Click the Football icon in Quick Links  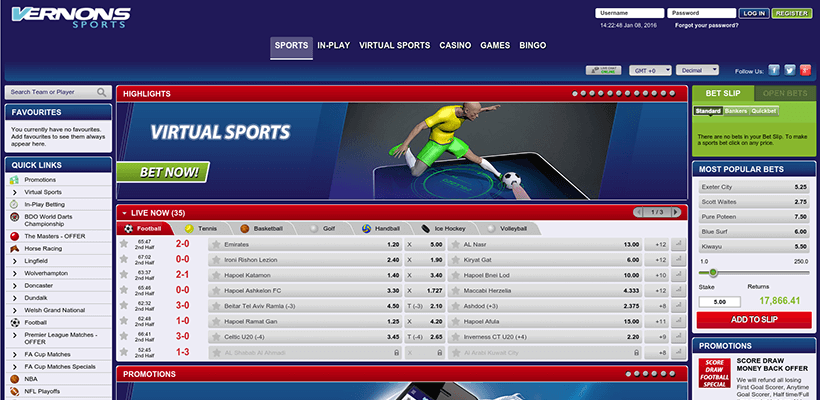[15, 323]
